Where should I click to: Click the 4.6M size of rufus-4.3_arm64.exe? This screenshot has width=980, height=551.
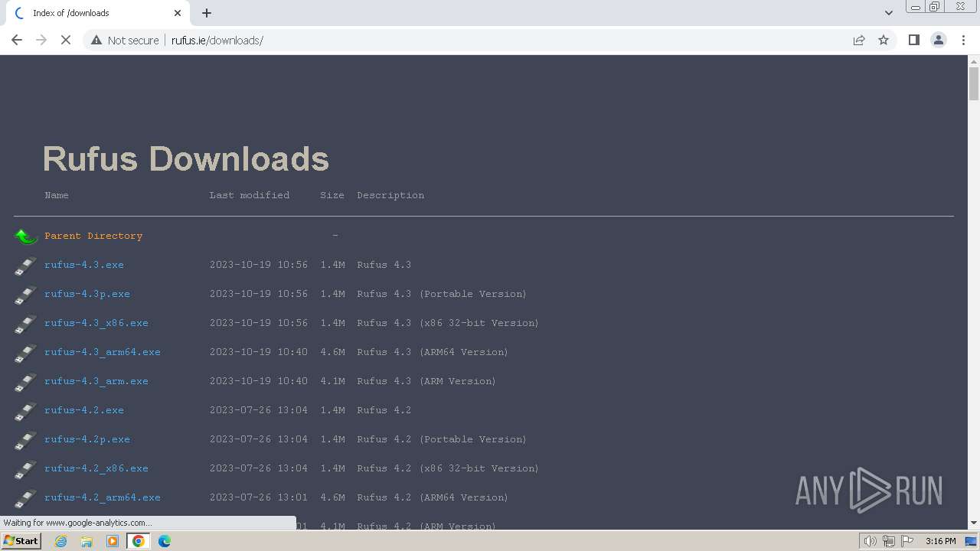(x=332, y=352)
